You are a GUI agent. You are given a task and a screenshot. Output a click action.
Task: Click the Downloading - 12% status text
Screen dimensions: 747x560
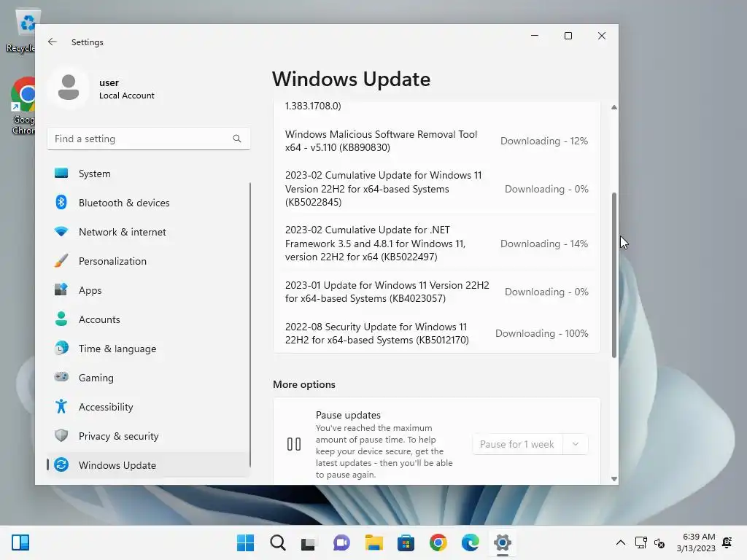[544, 141]
